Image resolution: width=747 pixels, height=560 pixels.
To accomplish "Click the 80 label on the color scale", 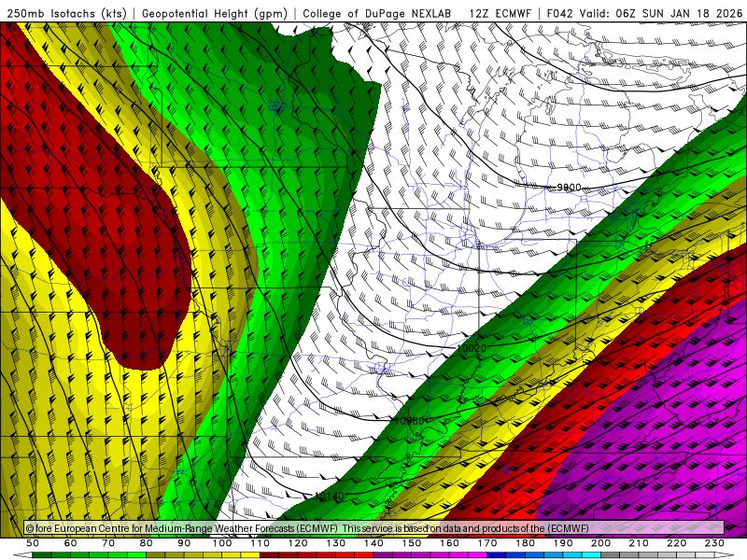I will coord(147,543).
